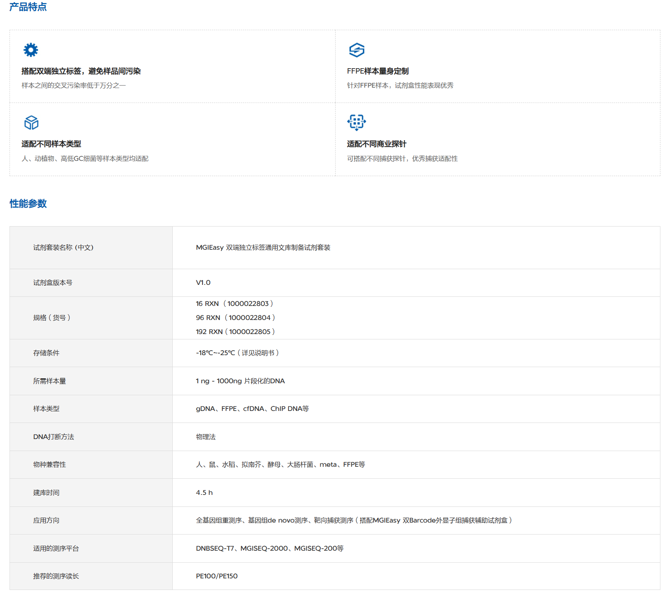672x616 pixels.
Task: Click the value starting with 全基因组重测序
Action: click(354, 520)
